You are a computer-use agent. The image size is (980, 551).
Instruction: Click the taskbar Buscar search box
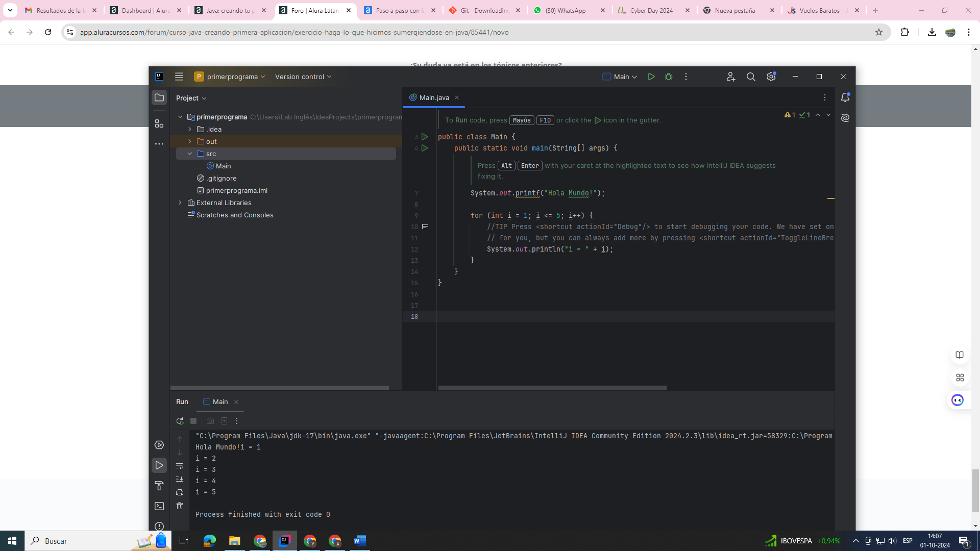97,541
